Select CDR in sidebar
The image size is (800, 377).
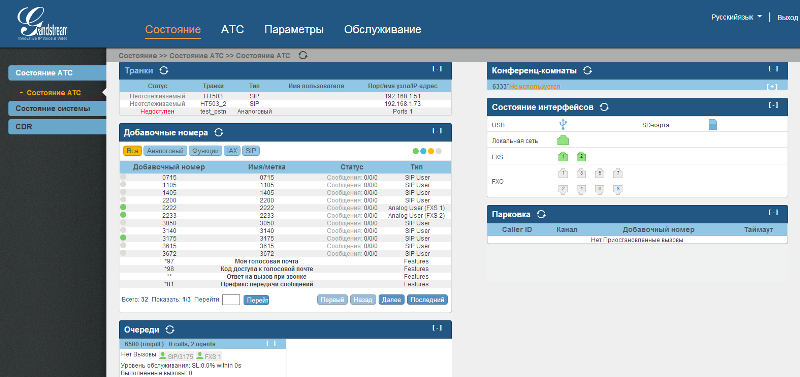point(57,127)
